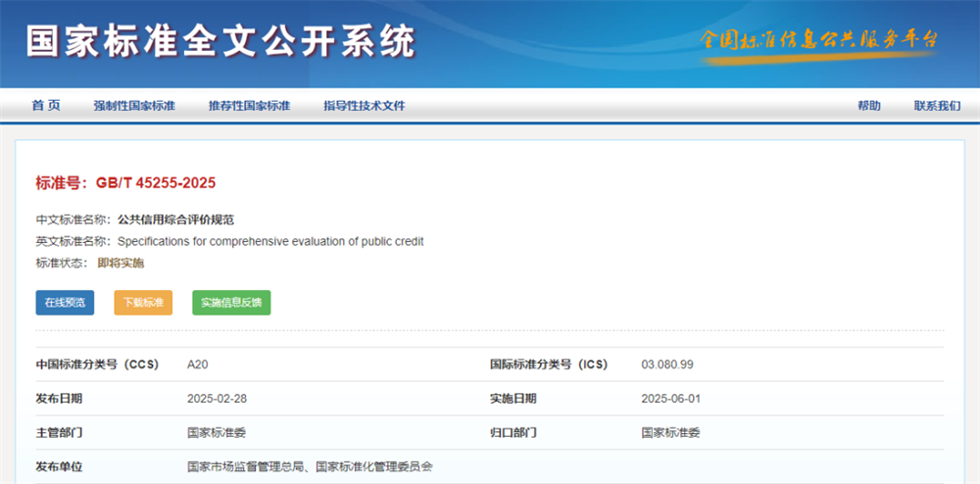Open 指导性技术文件 menu item
Screen dimensions: 980x484
point(365,106)
